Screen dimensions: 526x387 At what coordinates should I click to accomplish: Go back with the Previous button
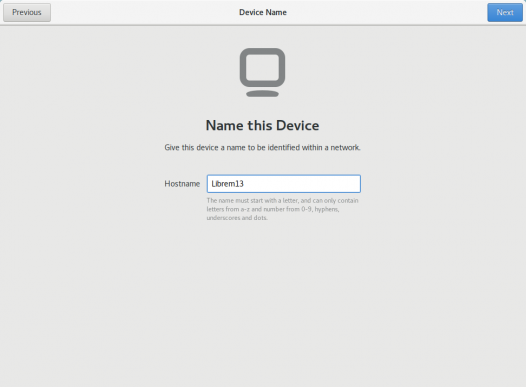(27, 12)
